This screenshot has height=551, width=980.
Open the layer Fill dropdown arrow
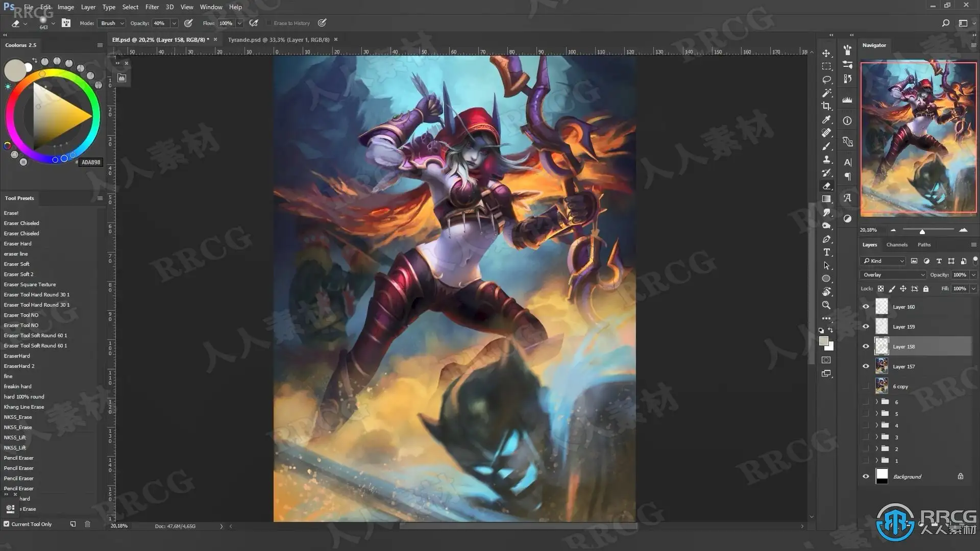pos(973,288)
